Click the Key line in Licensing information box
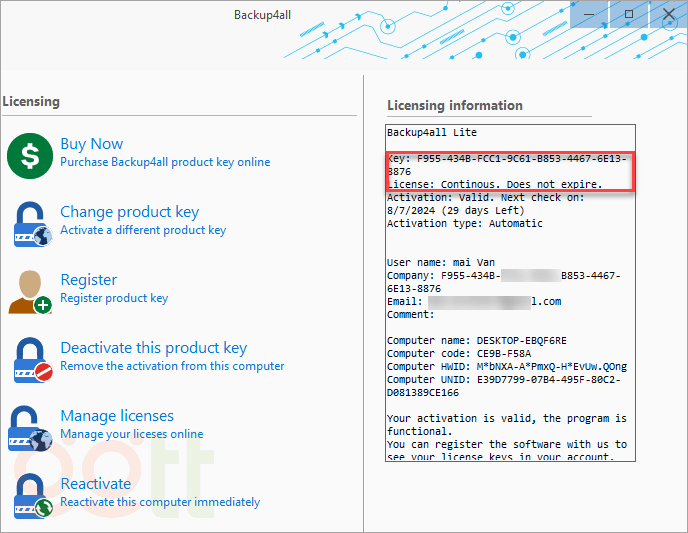 point(507,159)
